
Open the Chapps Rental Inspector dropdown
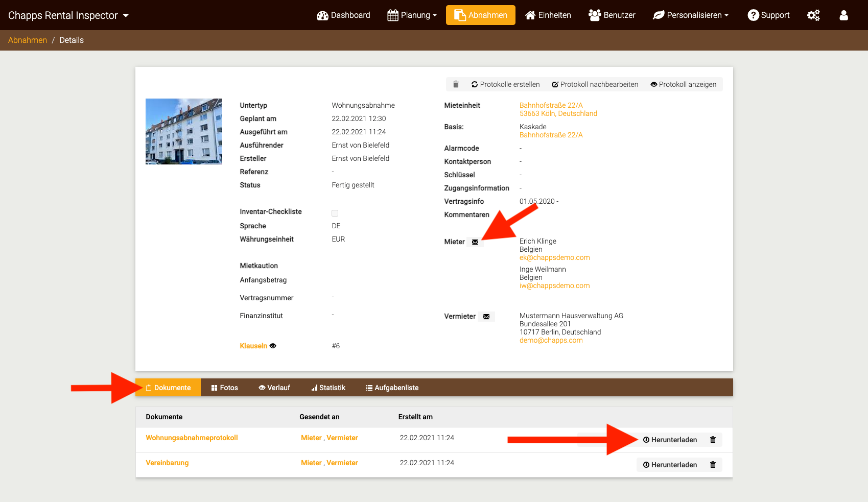click(68, 15)
